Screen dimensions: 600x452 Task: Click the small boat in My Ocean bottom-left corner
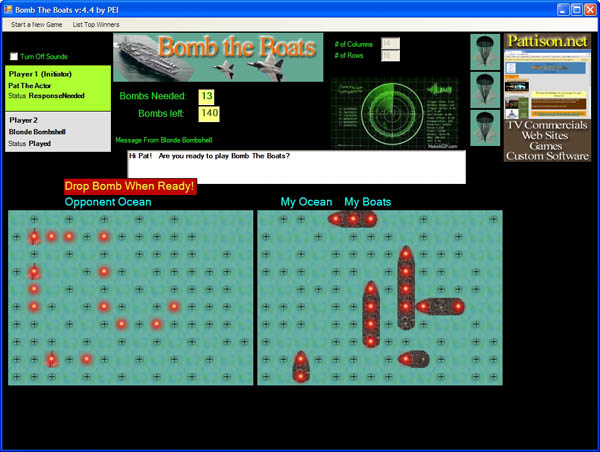coord(300,366)
